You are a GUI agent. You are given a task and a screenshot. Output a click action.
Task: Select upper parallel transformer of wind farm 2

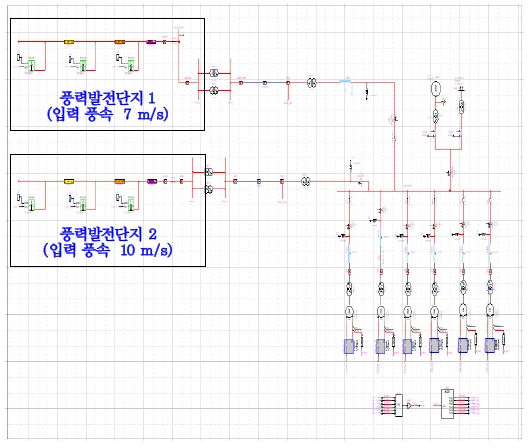[x=209, y=172]
